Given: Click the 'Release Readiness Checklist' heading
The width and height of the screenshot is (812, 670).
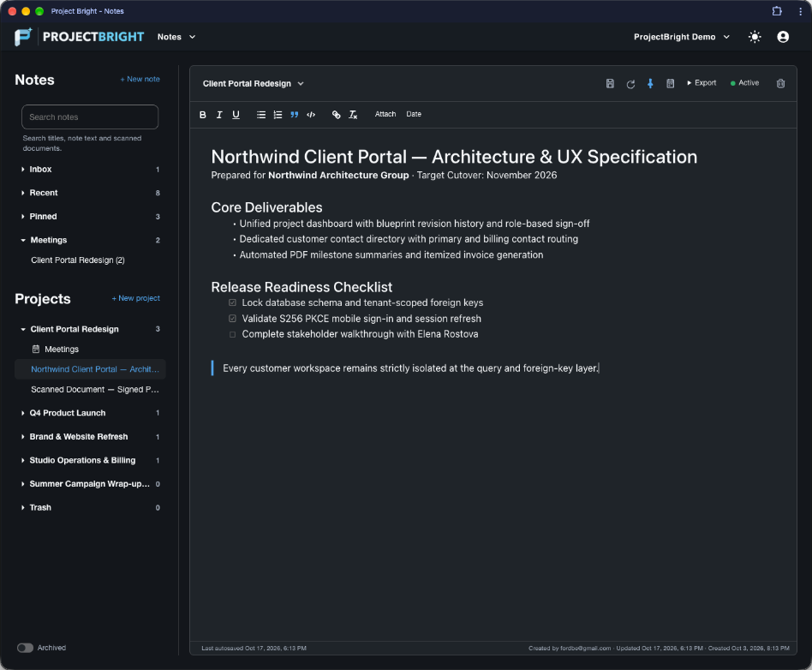Looking at the screenshot, I should pyautogui.click(x=302, y=287).
